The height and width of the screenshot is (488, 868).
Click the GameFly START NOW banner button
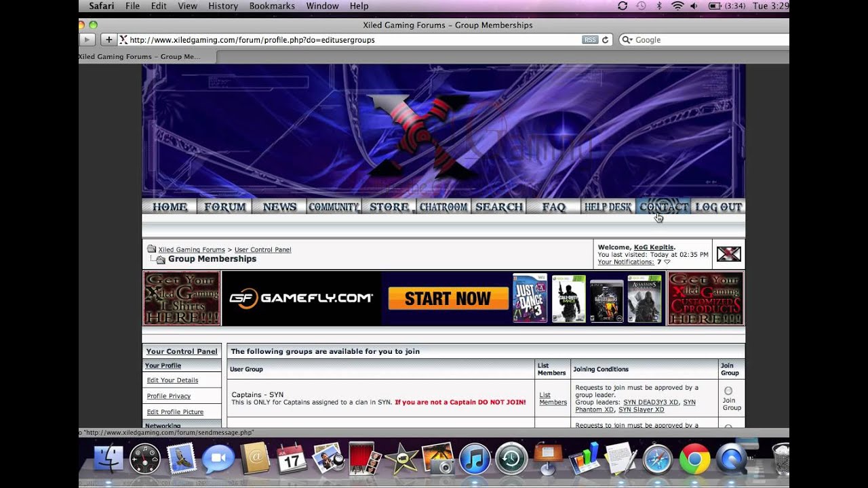448,298
